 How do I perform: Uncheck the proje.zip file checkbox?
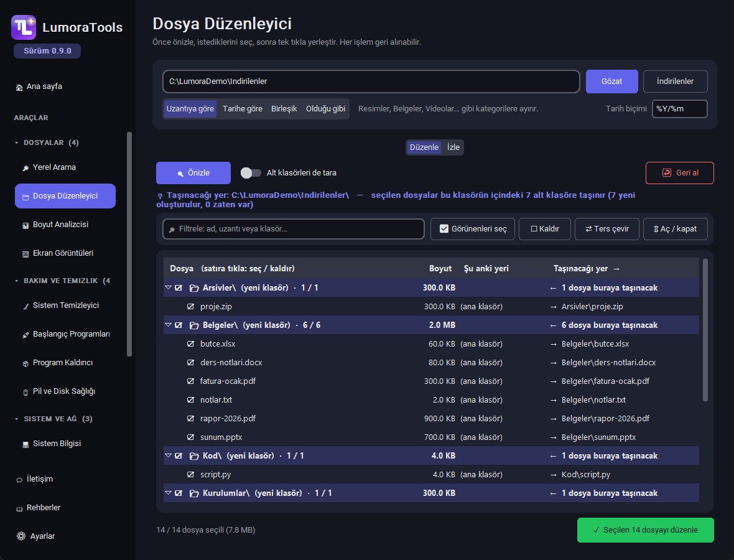[x=190, y=307]
